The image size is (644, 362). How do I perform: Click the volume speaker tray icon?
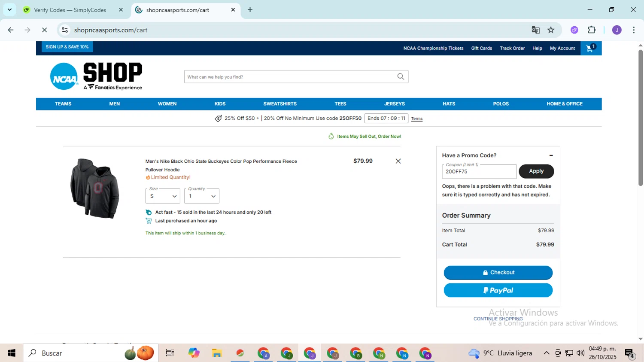580,353
